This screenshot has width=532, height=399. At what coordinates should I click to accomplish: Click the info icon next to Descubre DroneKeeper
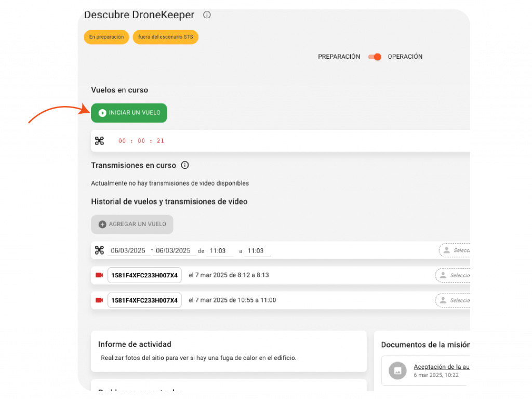207,15
